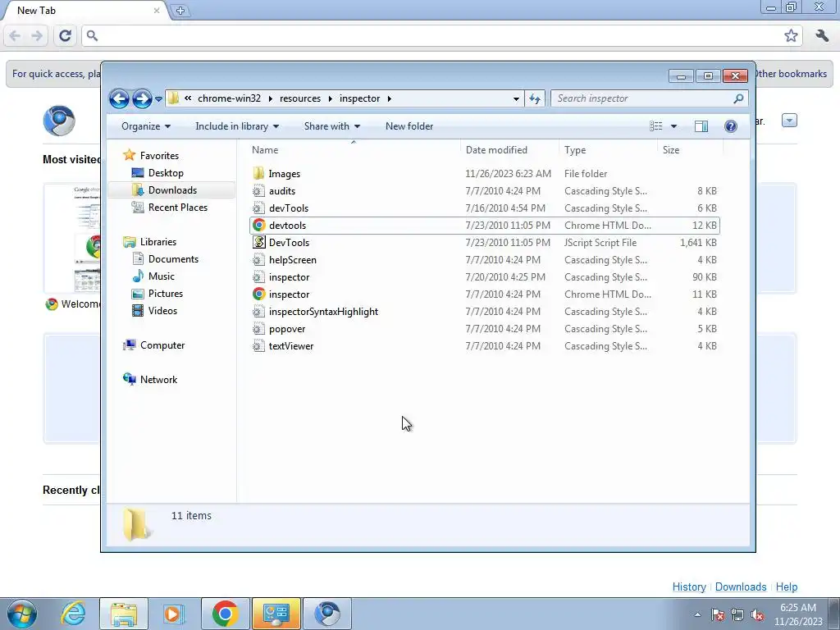Launch Internet Explorer from the taskbar

click(x=73, y=614)
